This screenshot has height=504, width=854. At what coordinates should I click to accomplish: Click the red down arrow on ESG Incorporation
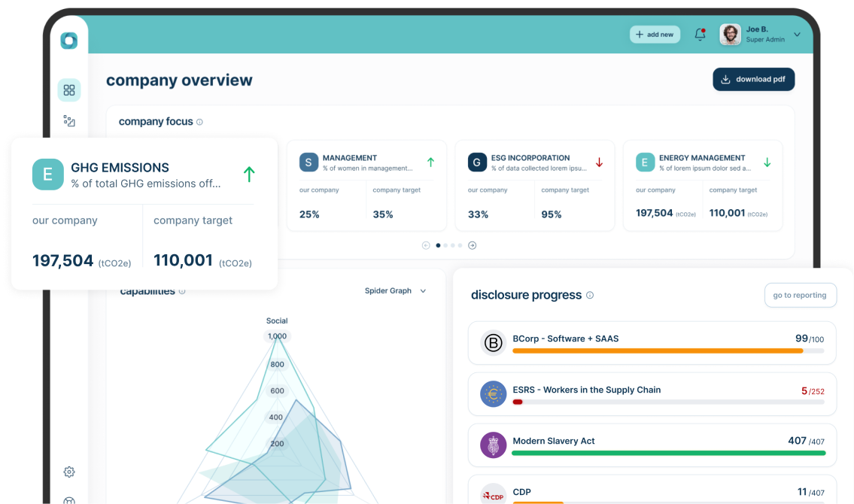point(599,162)
